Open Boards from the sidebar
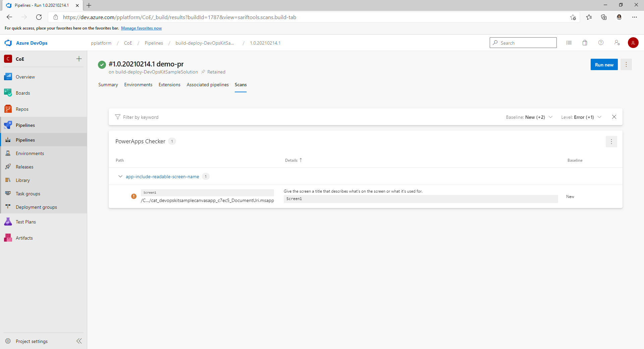Image resolution: width=644 pixels, height=349 pixels. click(22, 93)
